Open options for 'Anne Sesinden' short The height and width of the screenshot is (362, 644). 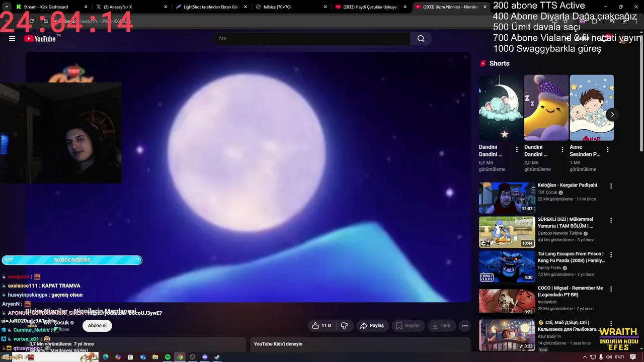coord(608,150)
